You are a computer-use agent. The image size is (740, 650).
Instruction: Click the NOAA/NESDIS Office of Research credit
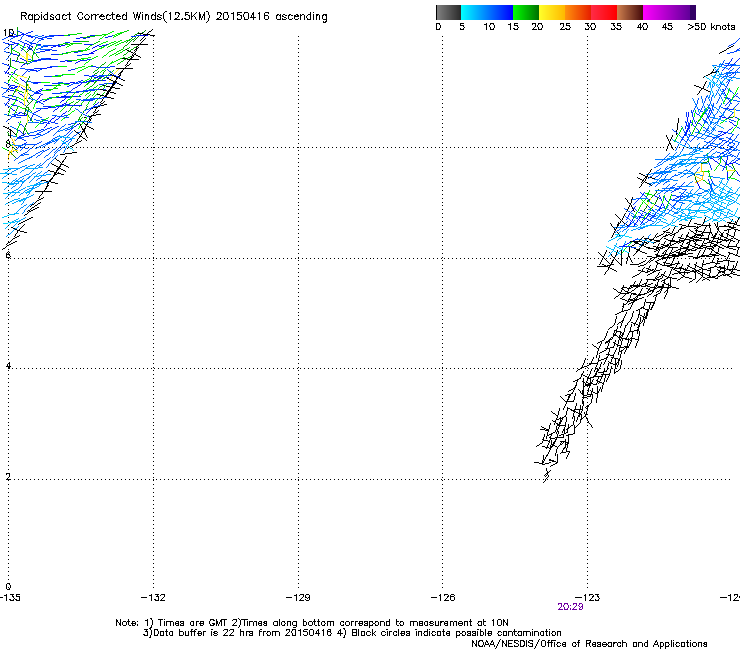click(x=589, y=644)
